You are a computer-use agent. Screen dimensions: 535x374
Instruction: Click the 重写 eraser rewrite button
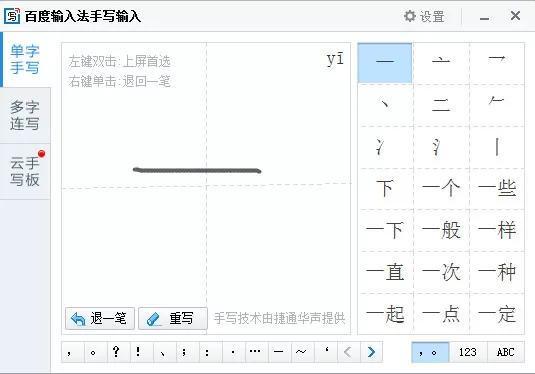pos(173,318)
